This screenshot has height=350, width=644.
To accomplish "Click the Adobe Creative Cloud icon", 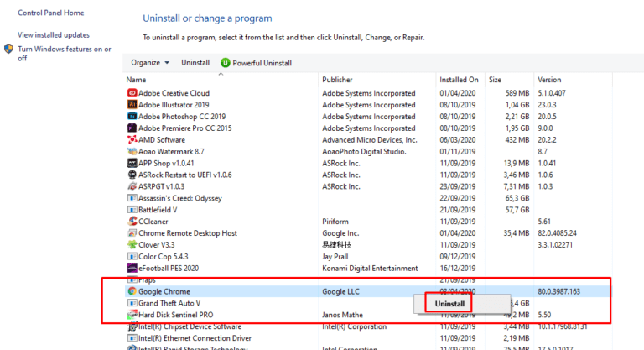I will (132, 93).
